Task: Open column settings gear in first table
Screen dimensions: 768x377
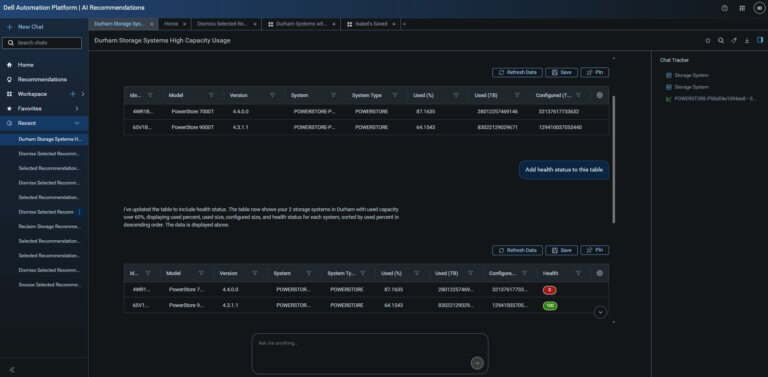Action: click(x=600, y=95)
